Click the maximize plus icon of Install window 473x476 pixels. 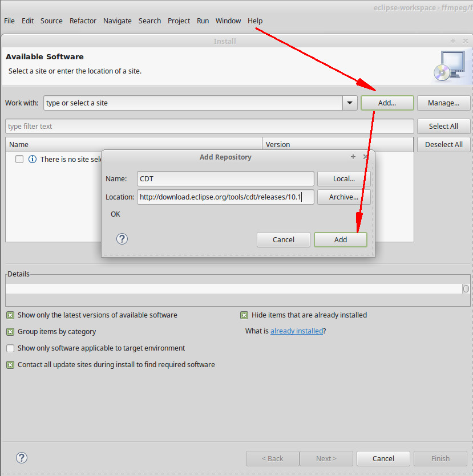(453, 41)
